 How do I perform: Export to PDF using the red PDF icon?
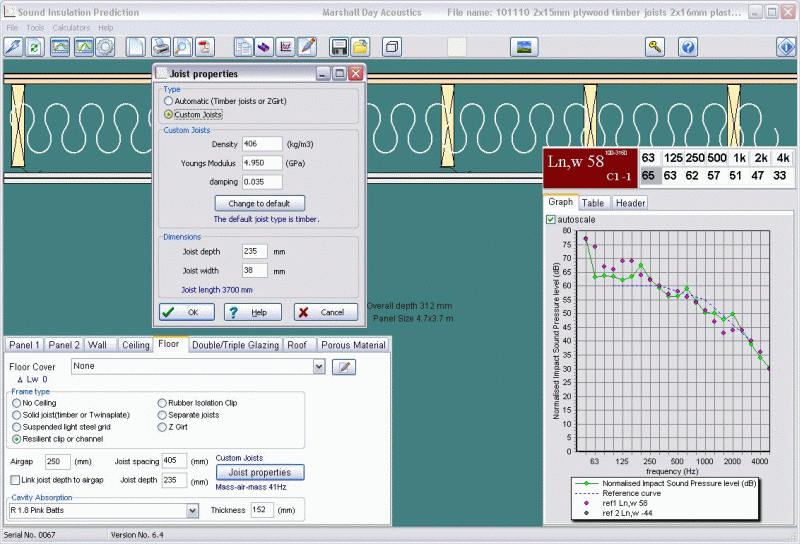205,47
